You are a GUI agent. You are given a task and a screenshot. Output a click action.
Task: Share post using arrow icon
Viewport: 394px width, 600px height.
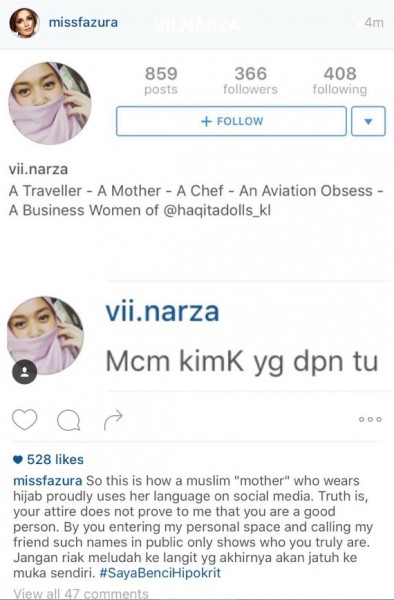[113, 420]
